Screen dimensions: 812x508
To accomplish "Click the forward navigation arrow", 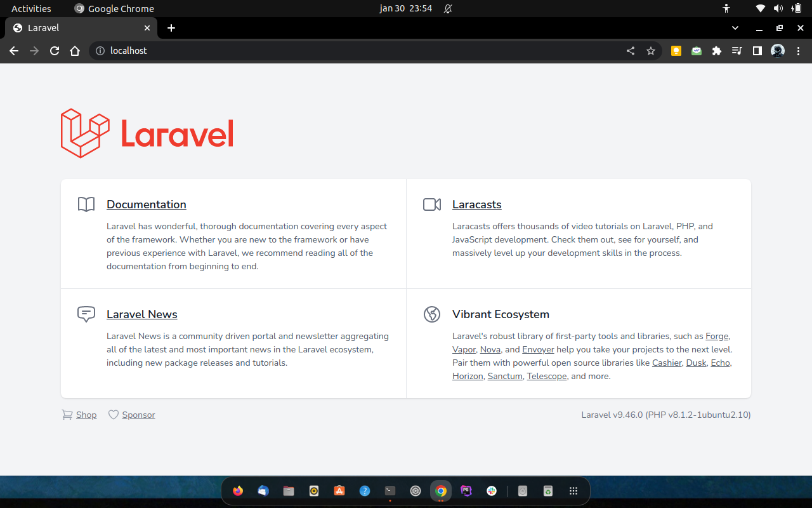I will (34, 51).
